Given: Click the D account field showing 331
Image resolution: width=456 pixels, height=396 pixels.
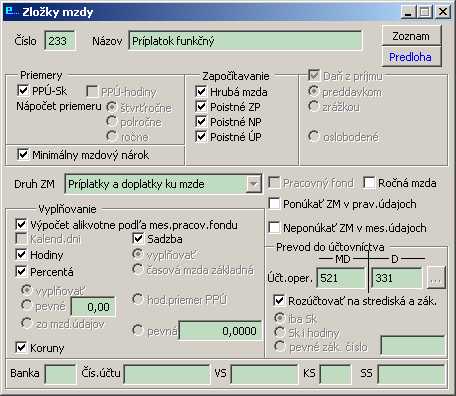Looking at the screenshot, I should (x=397, y=278).
